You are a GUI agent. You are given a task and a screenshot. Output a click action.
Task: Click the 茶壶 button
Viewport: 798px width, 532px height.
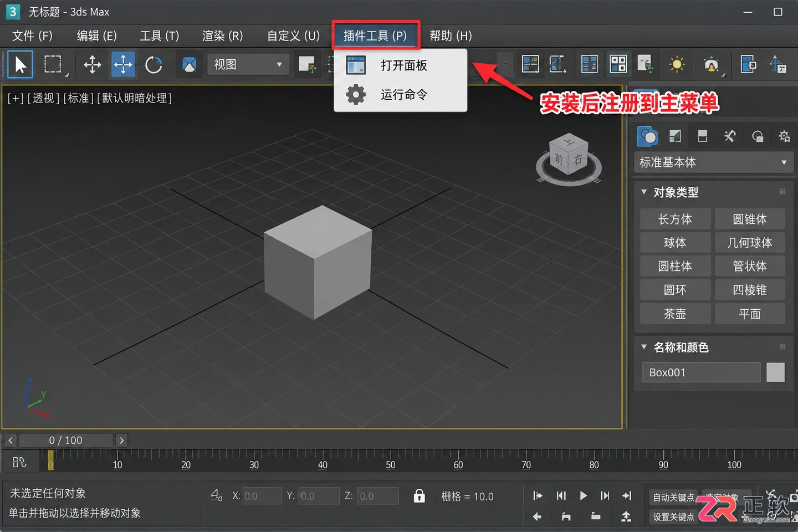pyautogui.click(x=675, y=314)
